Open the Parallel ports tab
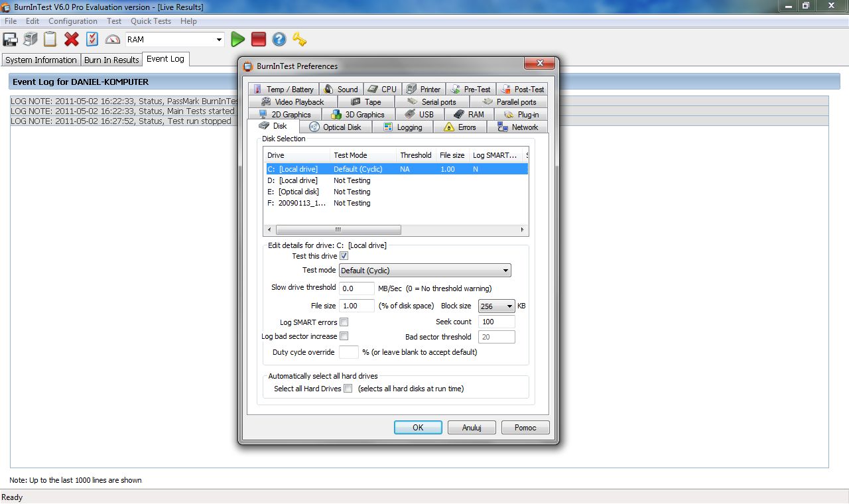The height and width of the screenshot is (504, 849). pos(509,101)
